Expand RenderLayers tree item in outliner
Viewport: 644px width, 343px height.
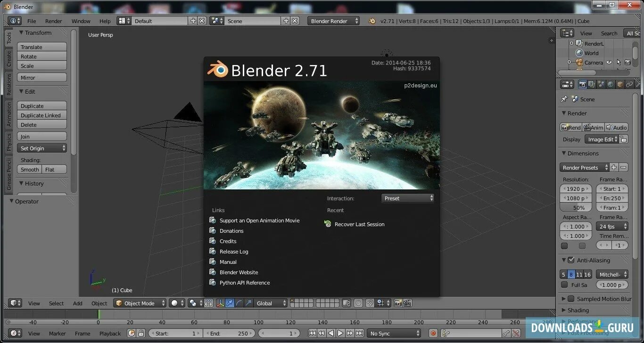(571, 43)
